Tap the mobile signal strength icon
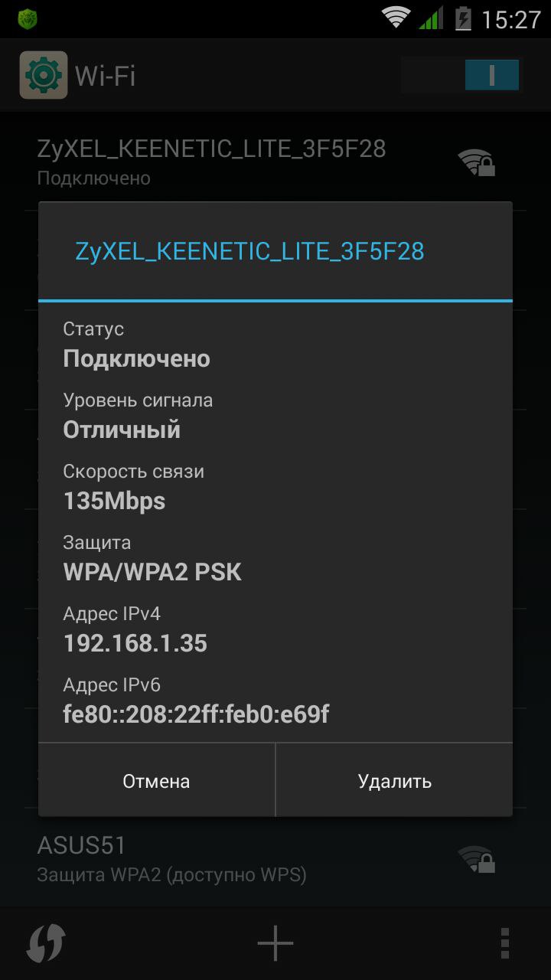Image resolution: width=551 pixels, height=980 pixels. click(432, 18)
